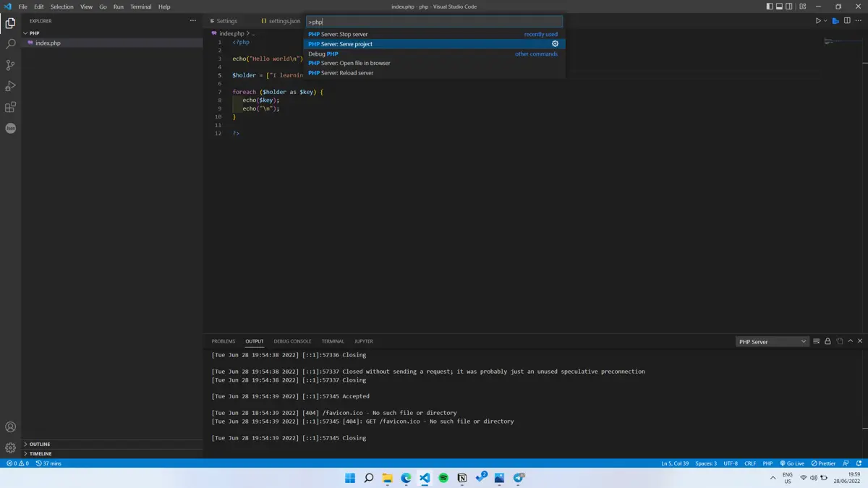Open notifications bell in status bar
The height and width of the screenshot is (488, 868).
[x=859, y=463]
